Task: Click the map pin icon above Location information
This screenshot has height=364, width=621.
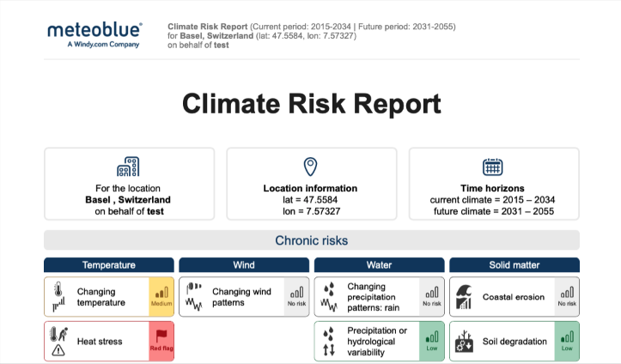Action: tap(310, 167)
